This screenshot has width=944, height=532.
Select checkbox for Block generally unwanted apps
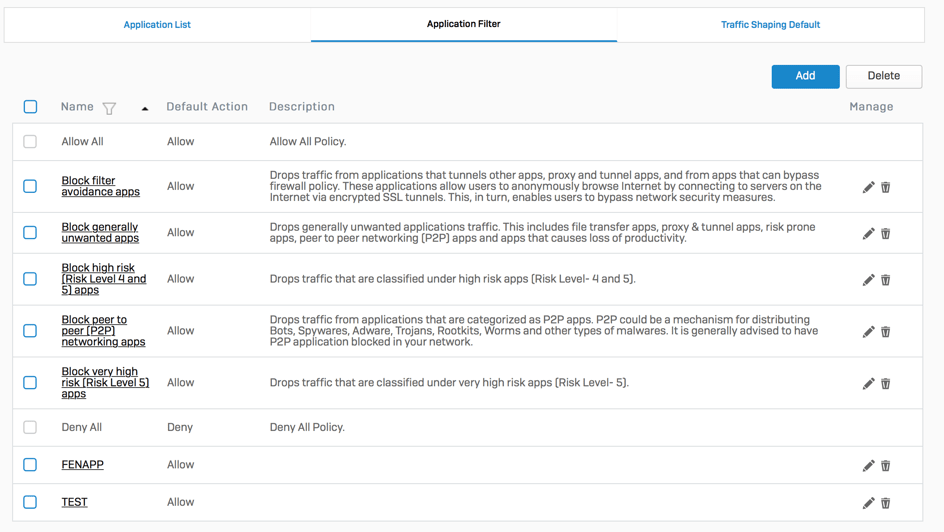tap(30, 233)
